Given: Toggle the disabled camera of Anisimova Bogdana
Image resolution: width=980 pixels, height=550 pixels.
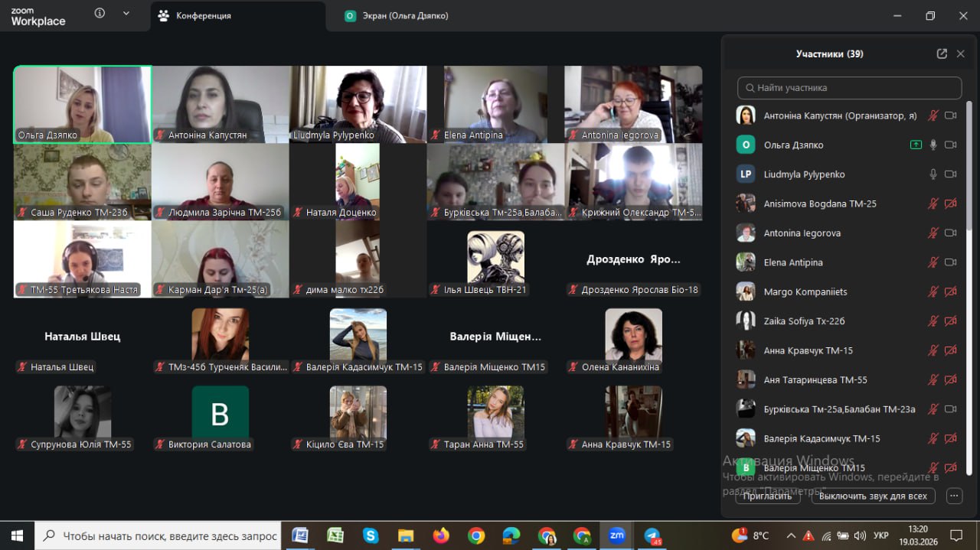Looking at the screenshot, I should coord(951,203).
